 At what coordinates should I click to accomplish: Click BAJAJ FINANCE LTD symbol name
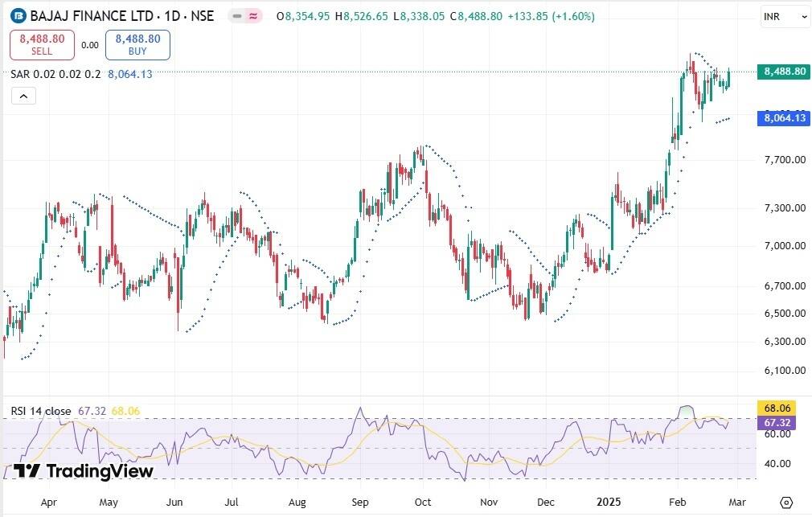tap(89, 16)
